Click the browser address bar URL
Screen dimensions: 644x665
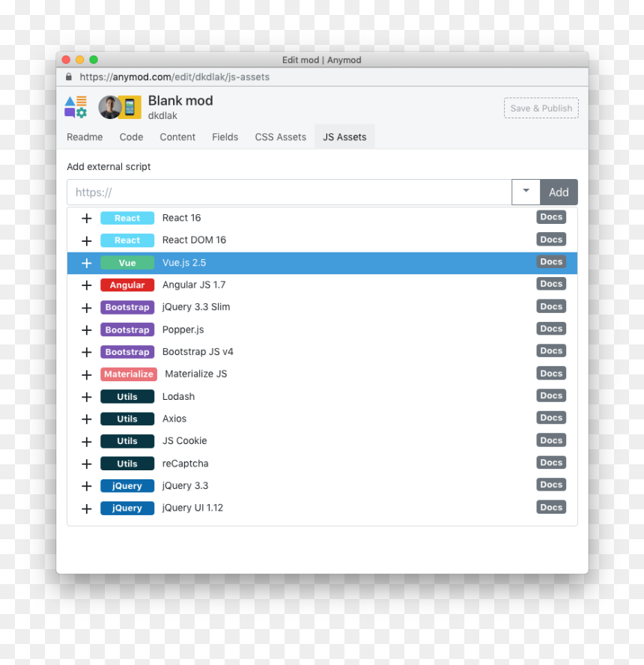[174, 77]
